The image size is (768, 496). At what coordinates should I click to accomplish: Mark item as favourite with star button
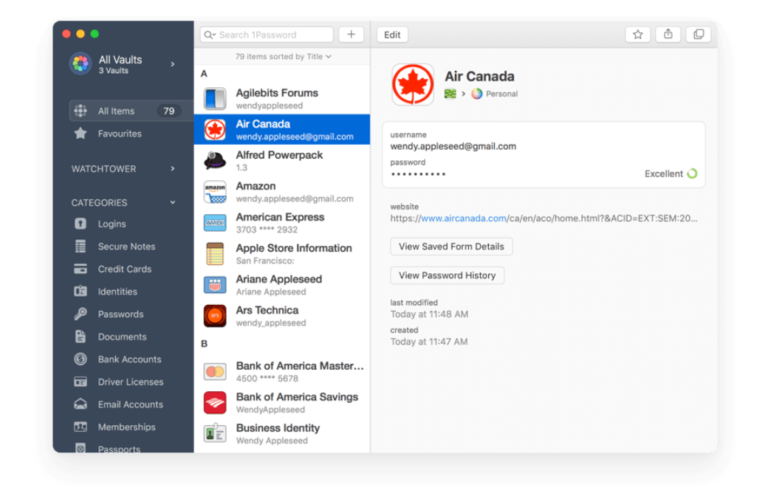638,34
